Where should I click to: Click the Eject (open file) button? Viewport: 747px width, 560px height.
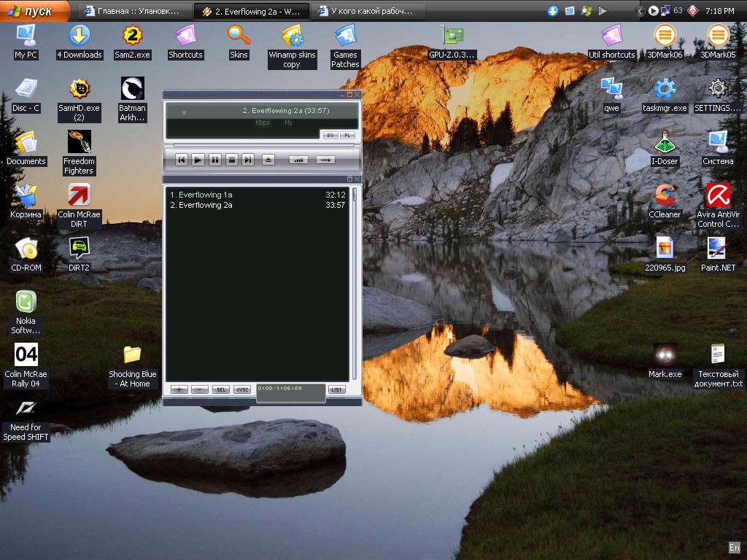tap(268, 160)
